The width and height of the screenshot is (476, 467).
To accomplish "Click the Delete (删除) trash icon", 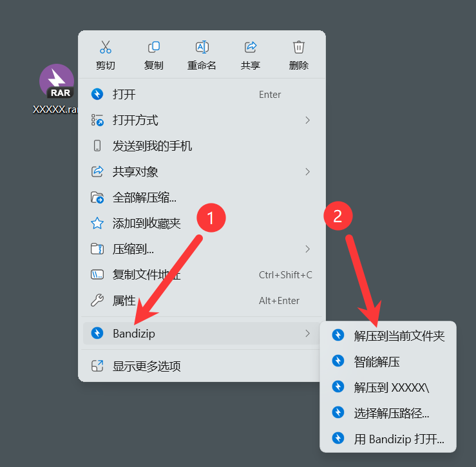I will (x=299, y=47).
